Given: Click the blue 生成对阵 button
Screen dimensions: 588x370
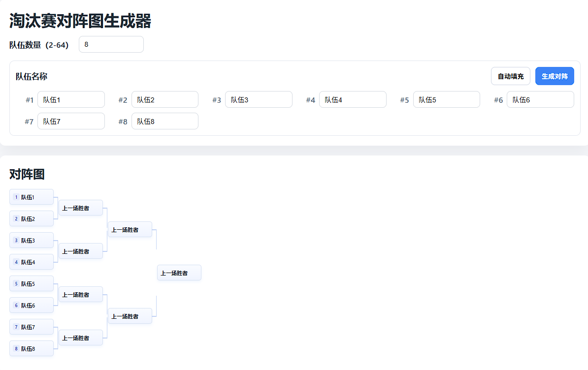Looking at the screenshot, I should 554,76.
